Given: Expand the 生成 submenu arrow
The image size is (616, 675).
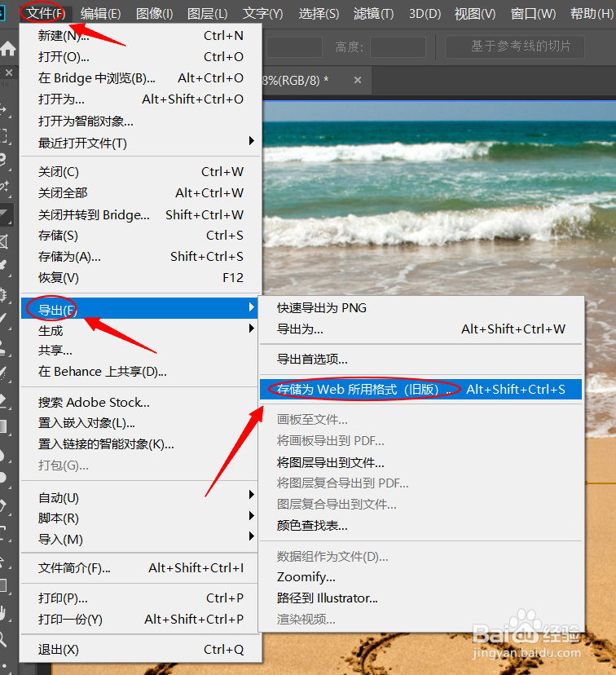Looking at the screenshot, I should [252, 329].
